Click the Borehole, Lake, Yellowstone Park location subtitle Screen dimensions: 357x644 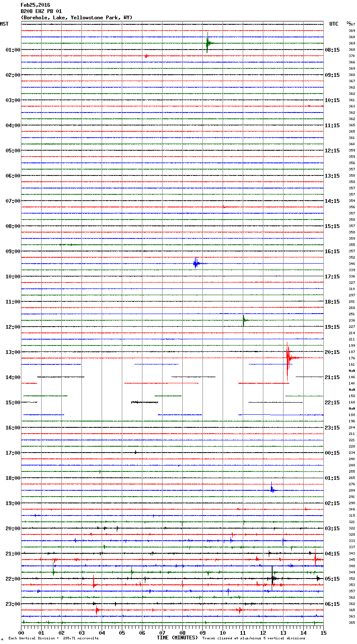76,18
